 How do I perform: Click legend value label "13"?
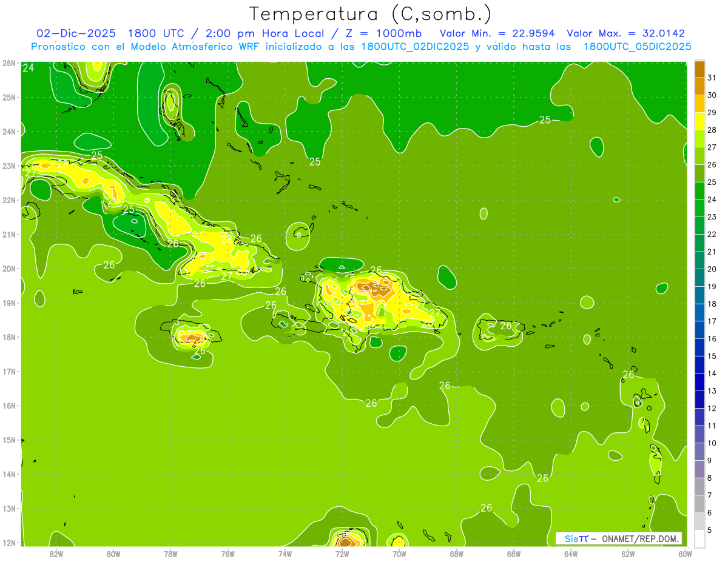pos(712,391)
